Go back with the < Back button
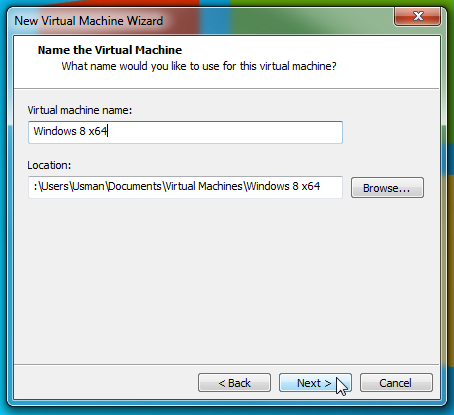This screenshot has height=415, width=454. click(x=234, y=383)
